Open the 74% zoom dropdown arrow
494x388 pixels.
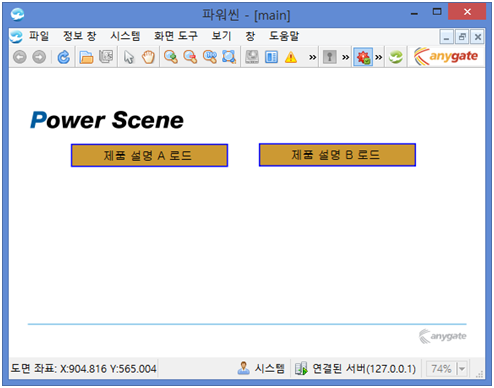(x=462, y=369)
